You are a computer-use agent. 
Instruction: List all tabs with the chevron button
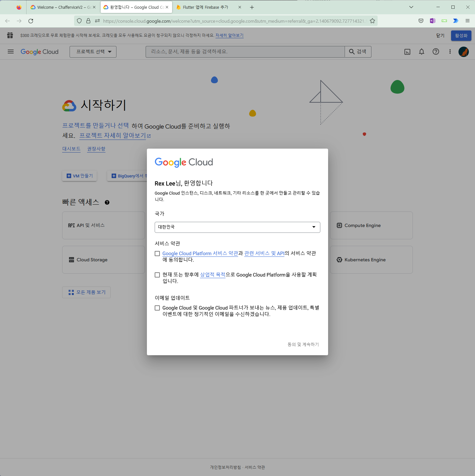(411, 7)
